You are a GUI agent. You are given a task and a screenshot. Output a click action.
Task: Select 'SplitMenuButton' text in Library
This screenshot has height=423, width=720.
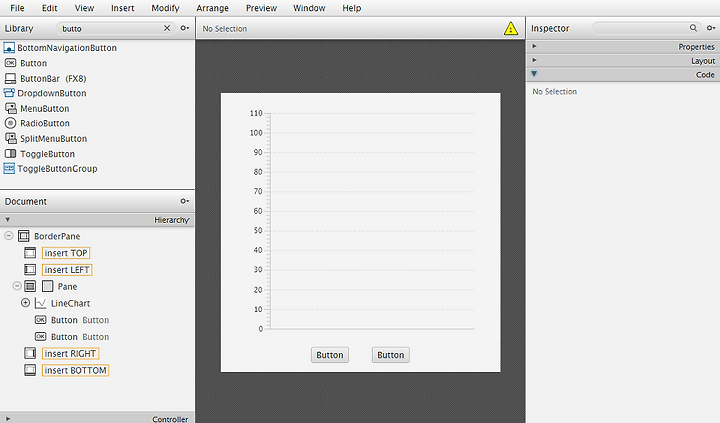[x=53, y=138]
